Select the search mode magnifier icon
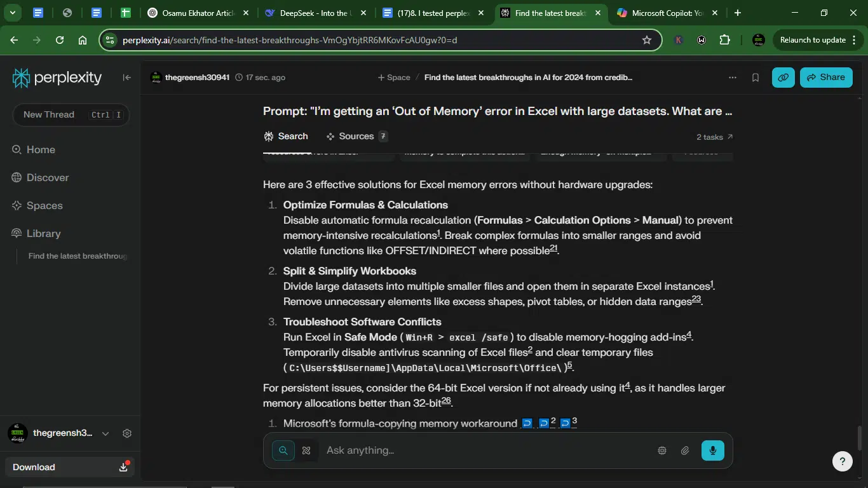868x488 pixels. tap(283, 451)
